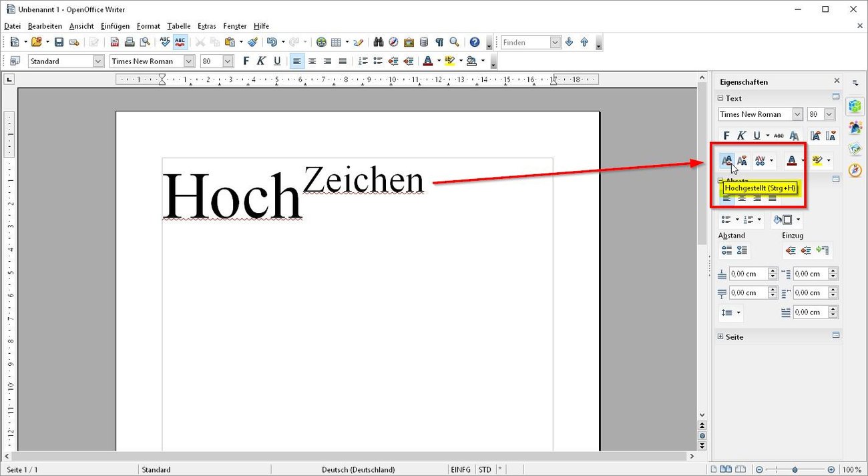Open the Find & Replace tool
Screen dimensions: 868x476
pos(378,42)
